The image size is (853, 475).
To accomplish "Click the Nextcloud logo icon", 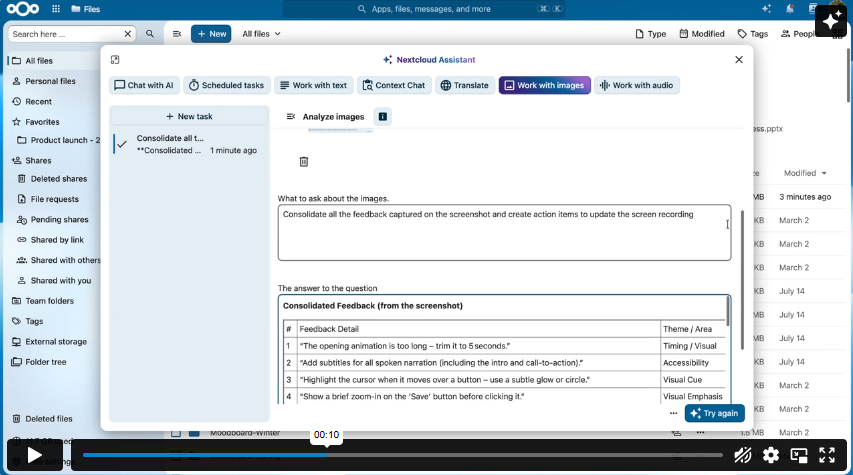I will click(x=23, y=9).
